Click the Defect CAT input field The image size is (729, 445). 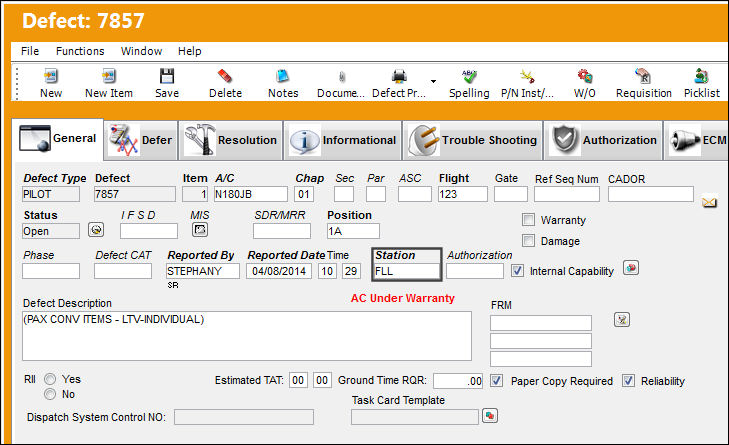click(x=123, y=271)
